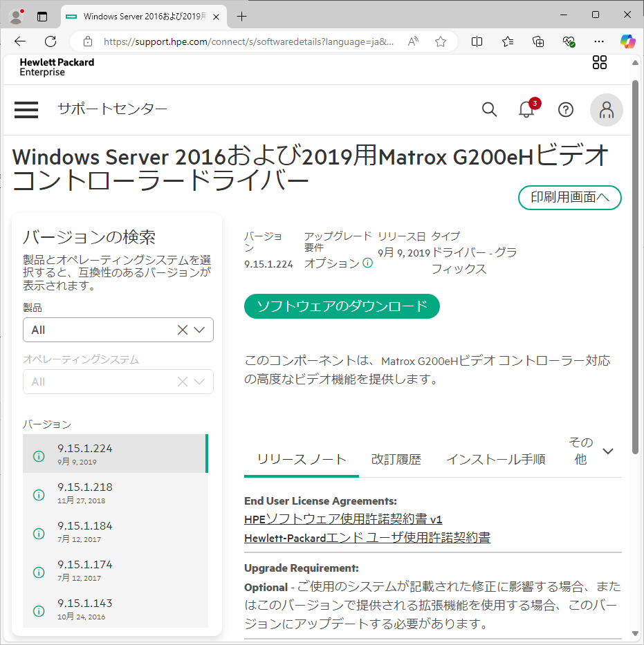This screenshot has height=645, width=644.
Task: Expand the 製品 dropdown arrow
Action: [x=200, y=330]
